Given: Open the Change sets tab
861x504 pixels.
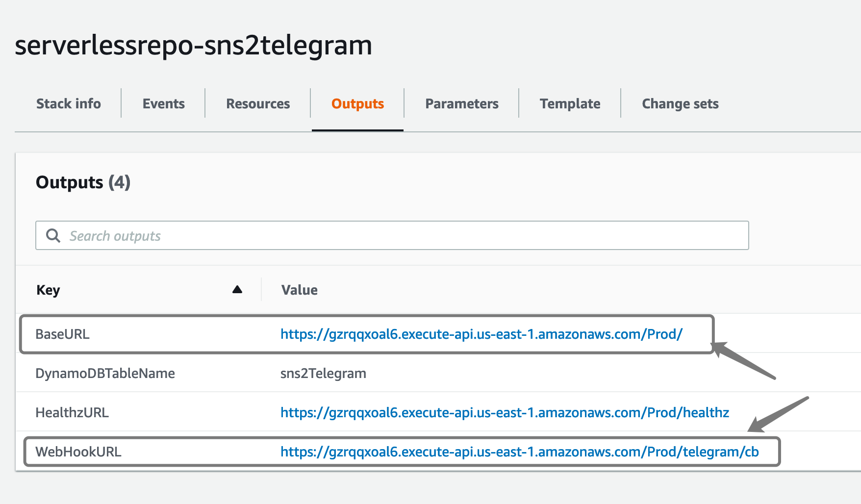Looking at the screenshot, I should pos(680,104).
